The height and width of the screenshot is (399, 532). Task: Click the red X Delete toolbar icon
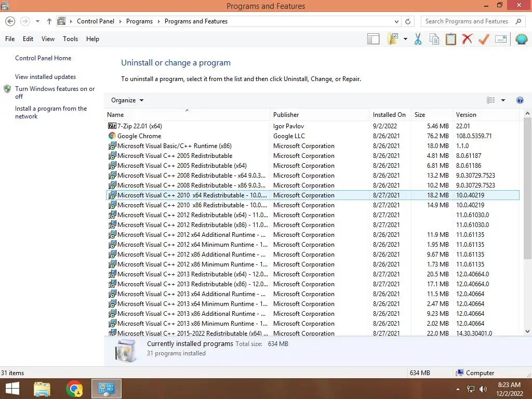click(467, 39)
